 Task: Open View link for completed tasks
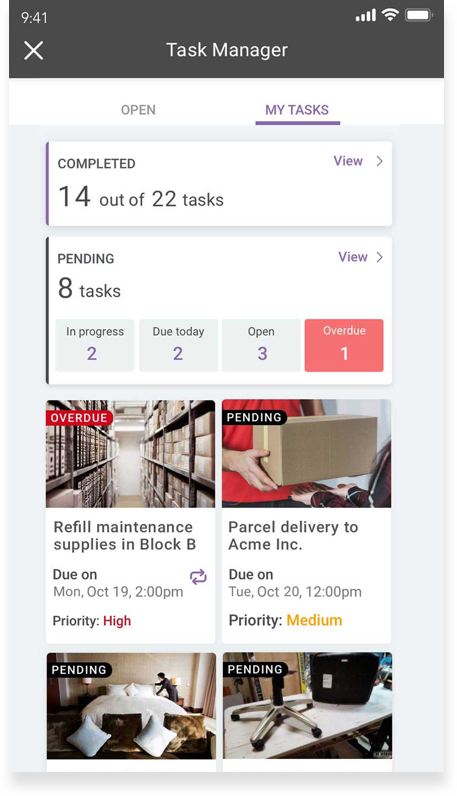coord(348,161)
